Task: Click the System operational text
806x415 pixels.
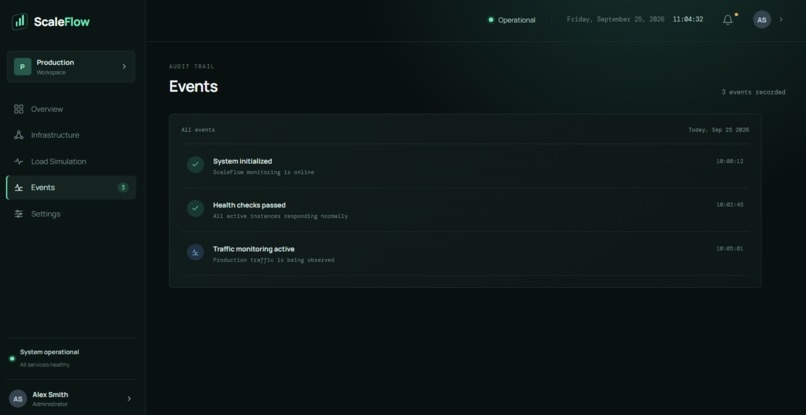Action: [x=49, y=352]
